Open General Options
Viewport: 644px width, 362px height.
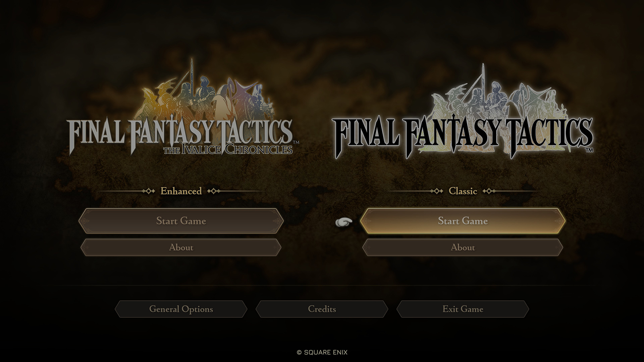(x=181, y=309)
